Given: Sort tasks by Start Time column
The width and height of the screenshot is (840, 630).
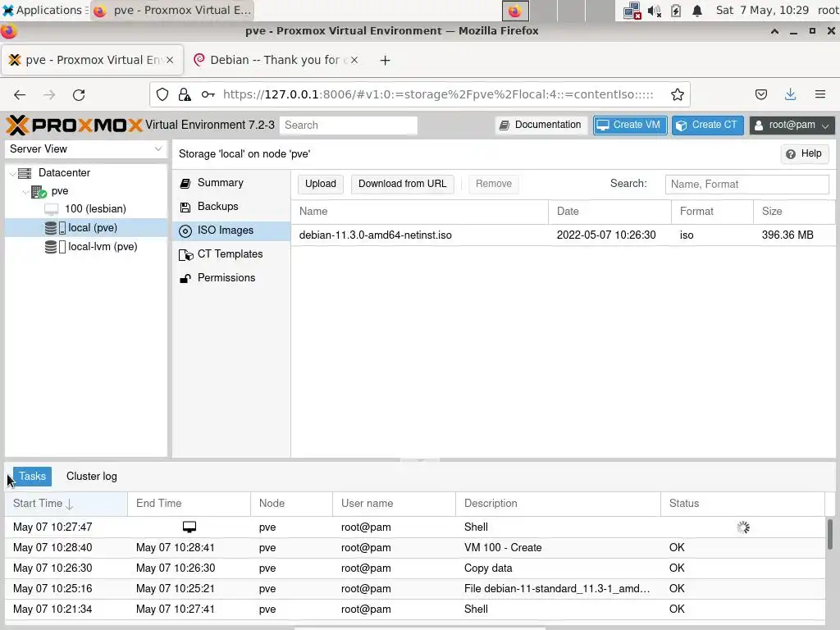Looking at the screenshot, I should pos(66,504).
